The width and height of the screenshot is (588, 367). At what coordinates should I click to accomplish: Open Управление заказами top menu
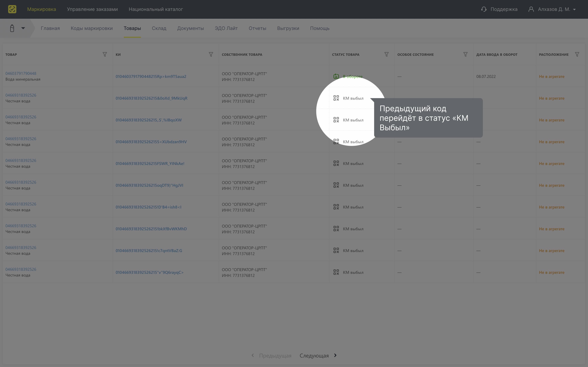tap(92, 9)
